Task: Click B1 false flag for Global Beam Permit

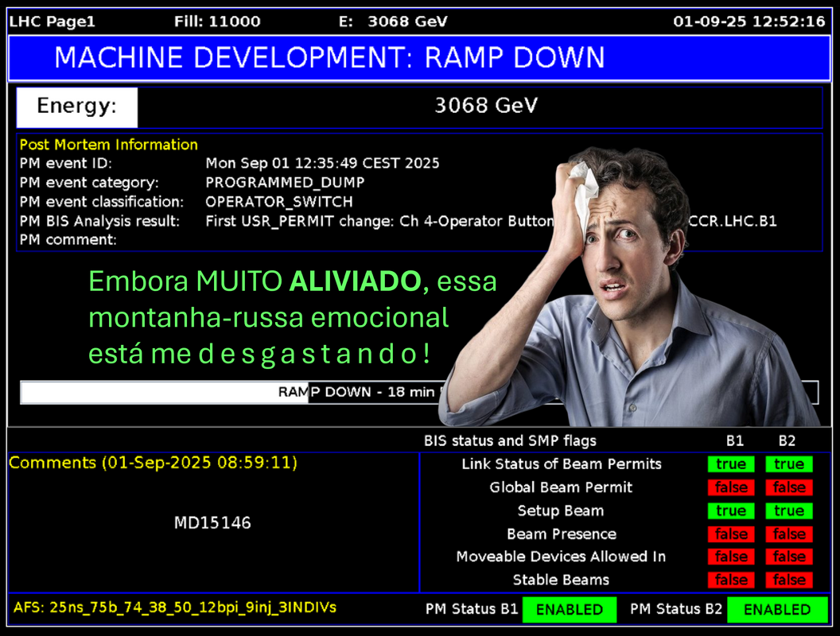Action: [x=731, y=487]
